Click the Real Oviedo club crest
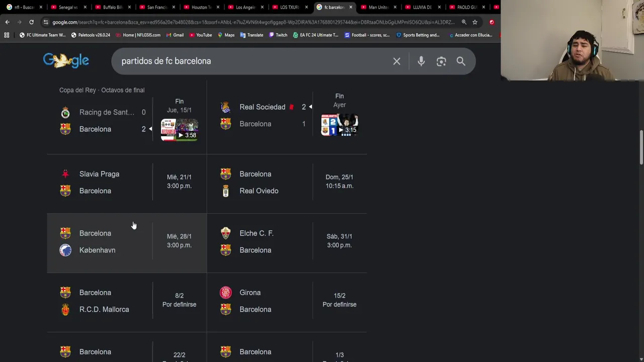 (x=226, y=191)
